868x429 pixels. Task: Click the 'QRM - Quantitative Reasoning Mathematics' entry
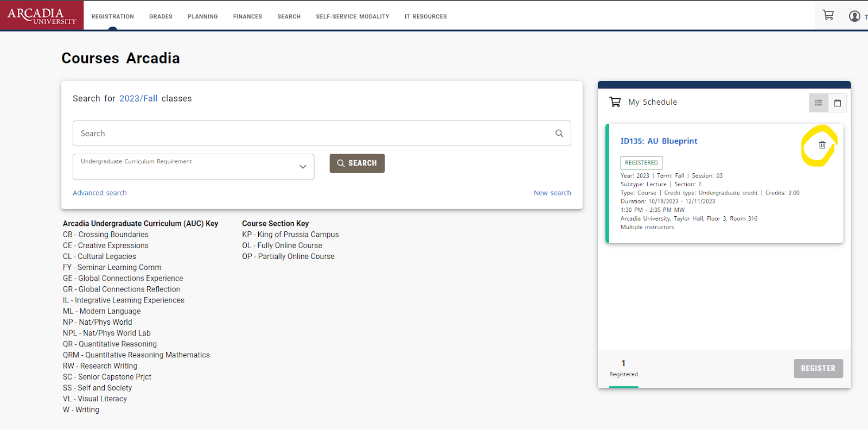pos(136,355)
